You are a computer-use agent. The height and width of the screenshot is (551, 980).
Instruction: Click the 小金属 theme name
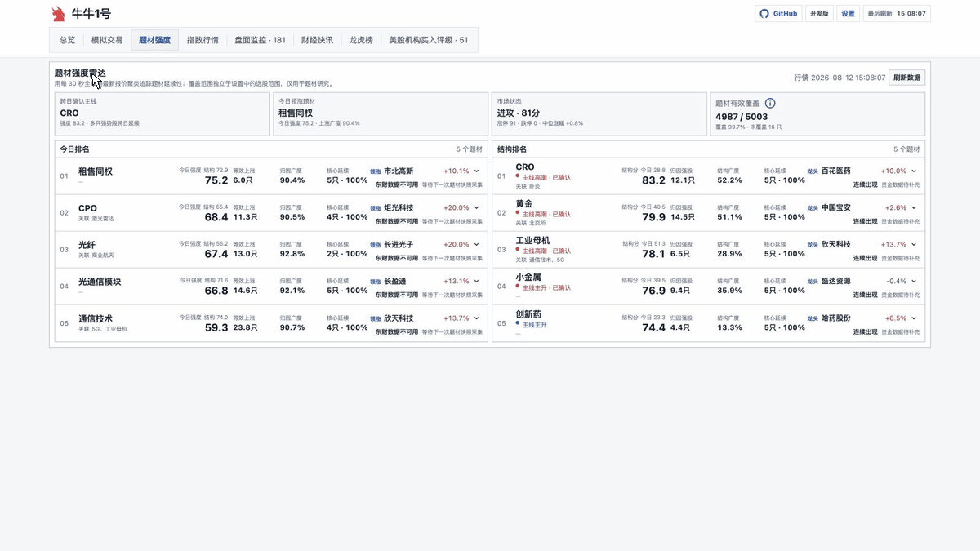tap(528, 277)
